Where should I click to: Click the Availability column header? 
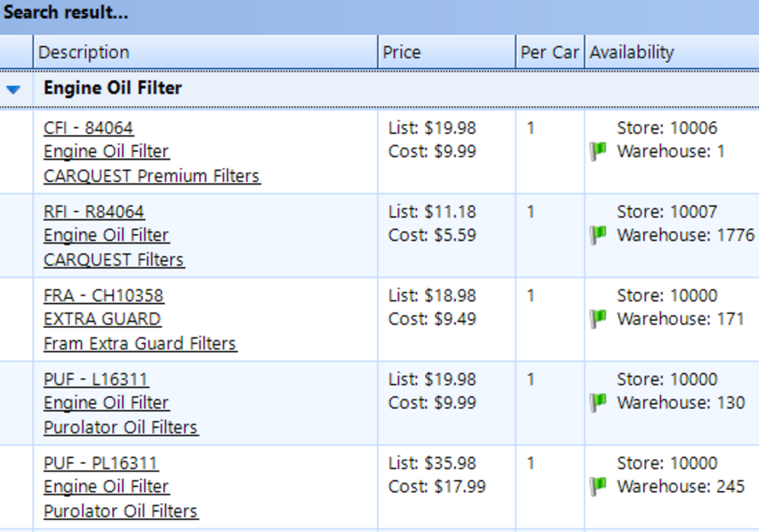[632, 52]
